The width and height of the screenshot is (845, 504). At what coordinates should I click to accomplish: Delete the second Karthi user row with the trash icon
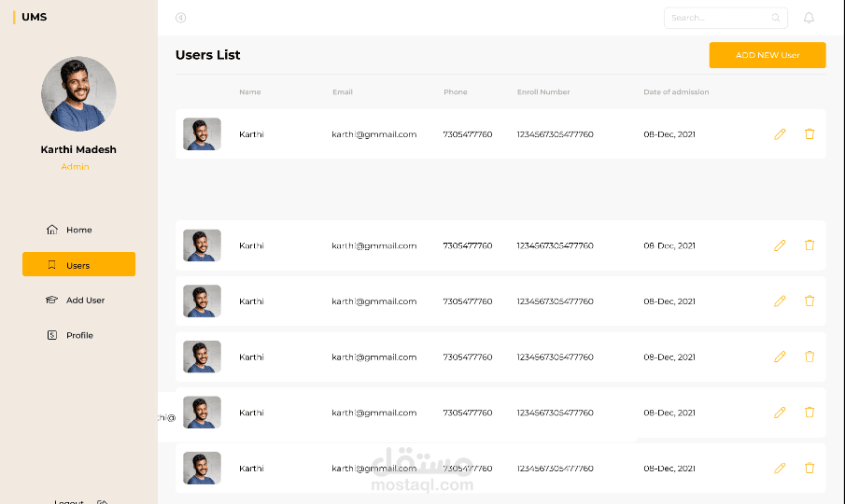coord(810,245)
